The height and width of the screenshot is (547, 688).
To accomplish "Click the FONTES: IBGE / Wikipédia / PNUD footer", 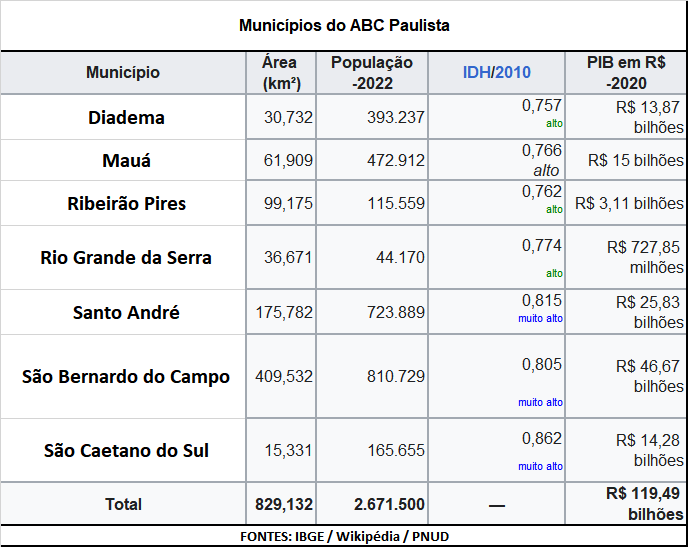I will click(344, 537).
